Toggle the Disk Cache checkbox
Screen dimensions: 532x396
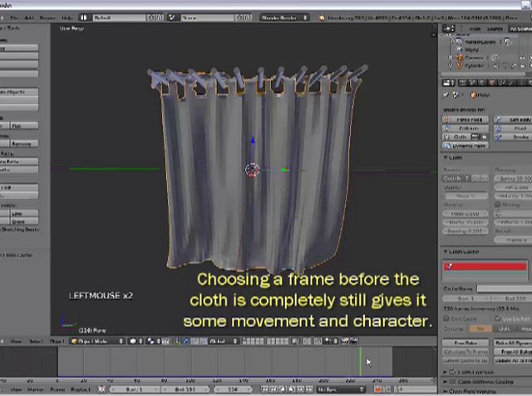[446, 319]
